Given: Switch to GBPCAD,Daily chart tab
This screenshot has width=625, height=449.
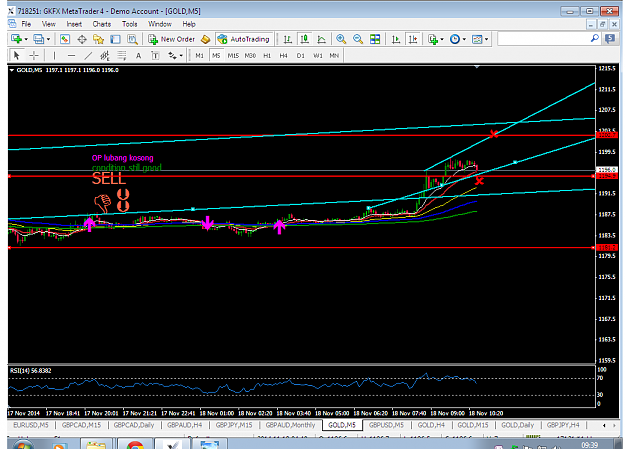Looking at the screenshot, I should coord(134,425).
